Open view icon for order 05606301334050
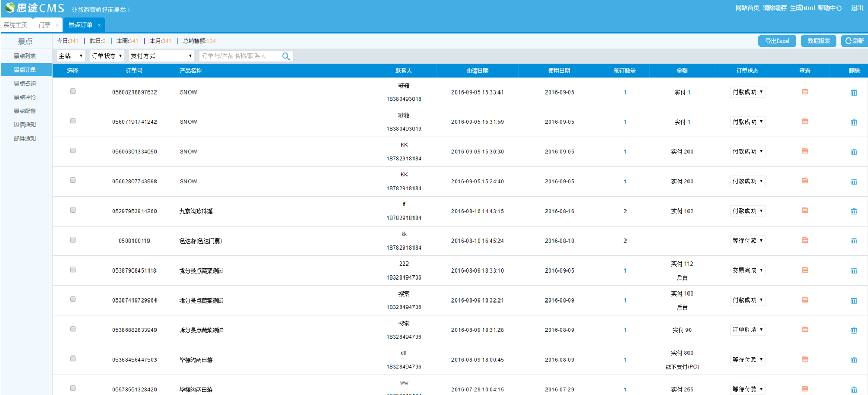The image size is (868, 395). [804, 151]
